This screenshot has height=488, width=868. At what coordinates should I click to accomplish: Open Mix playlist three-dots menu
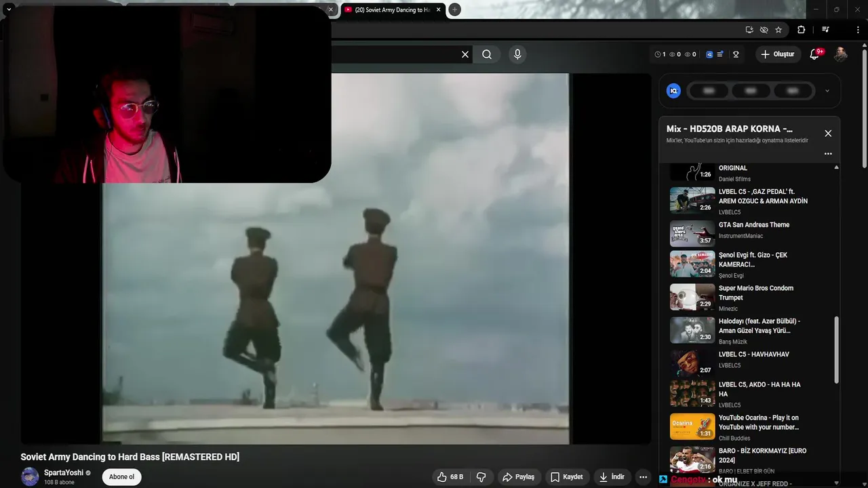click(828, 154)
